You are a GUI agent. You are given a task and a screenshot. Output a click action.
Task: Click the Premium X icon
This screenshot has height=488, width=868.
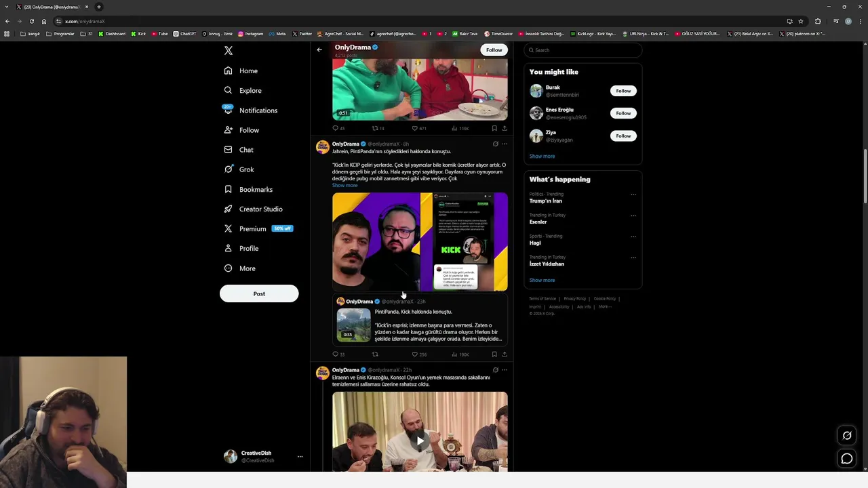pos(228,228)
